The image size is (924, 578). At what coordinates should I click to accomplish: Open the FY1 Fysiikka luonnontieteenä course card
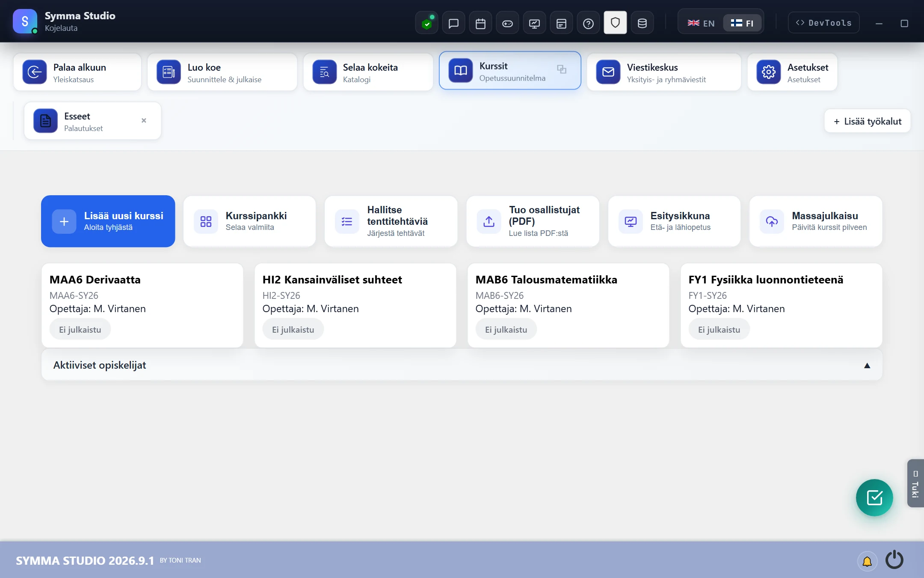point(782,305)
